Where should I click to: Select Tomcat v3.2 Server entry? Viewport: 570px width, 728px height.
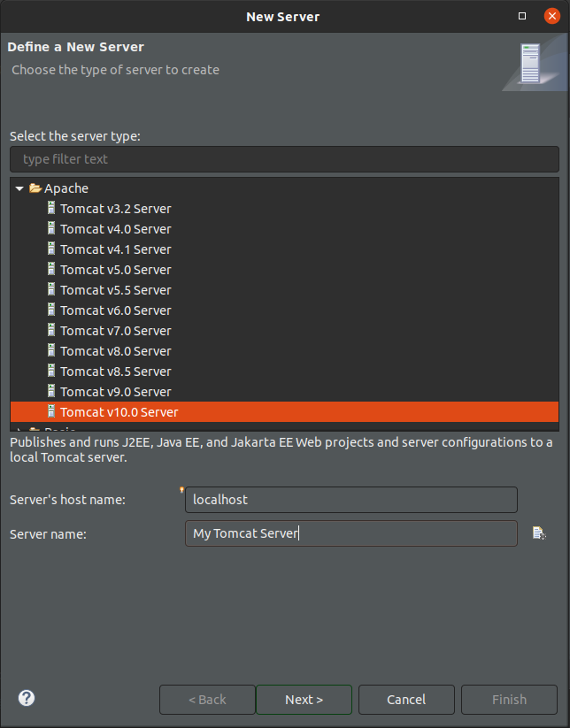point(115,209)
